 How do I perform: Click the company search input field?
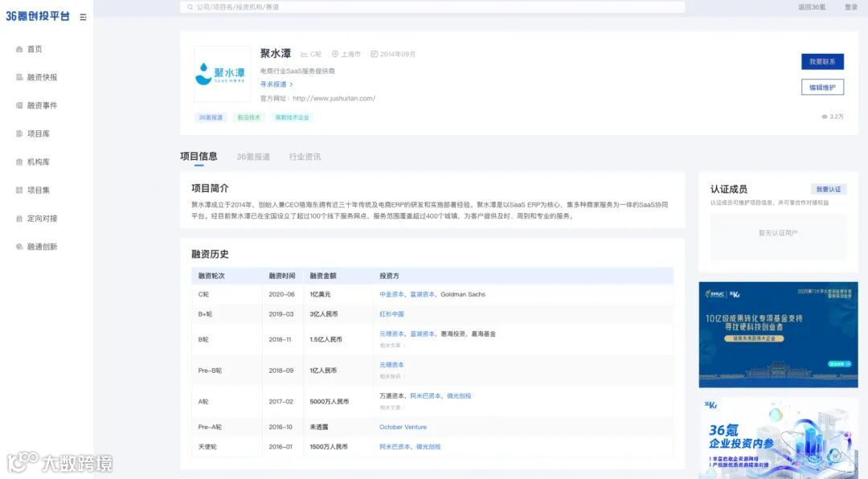pyautogui.click(x=402, y=6)
